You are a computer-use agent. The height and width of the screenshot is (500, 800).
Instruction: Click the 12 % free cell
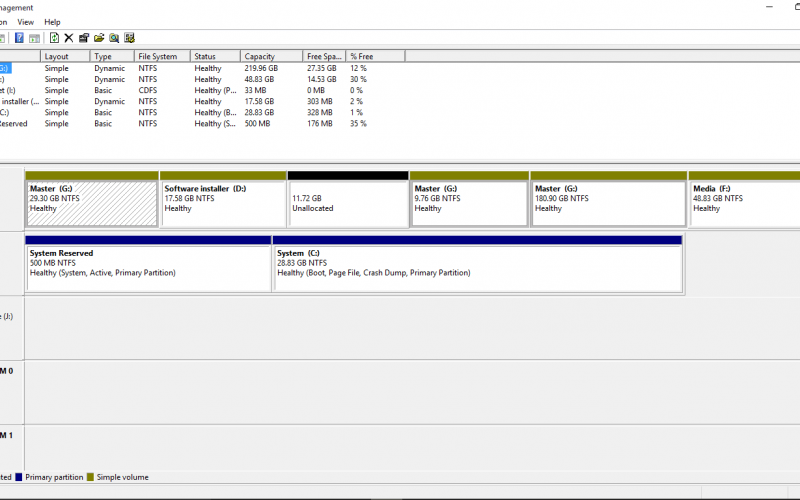pos(358,68)
